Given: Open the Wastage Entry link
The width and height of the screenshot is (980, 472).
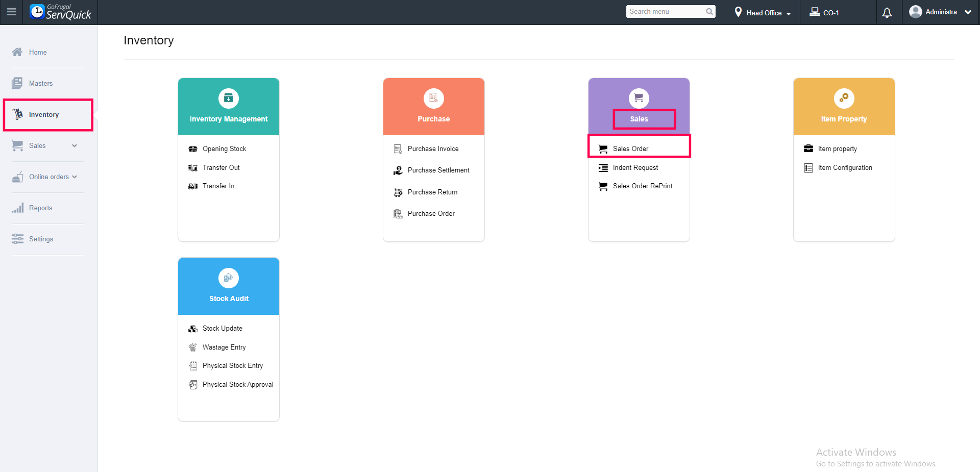Looking at the screenshot, I should 224,347.
